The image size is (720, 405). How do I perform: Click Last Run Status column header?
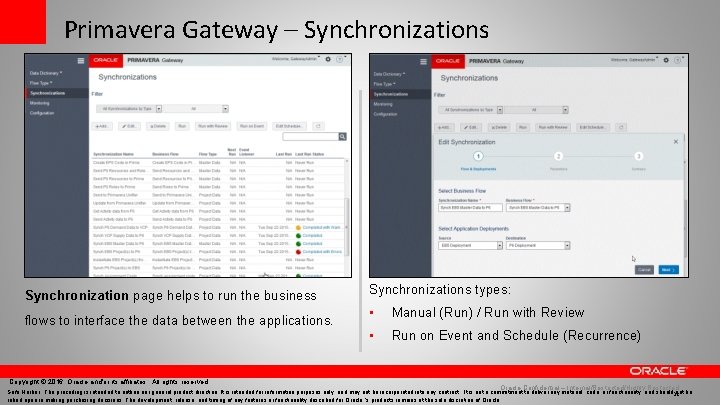point(309,154)
